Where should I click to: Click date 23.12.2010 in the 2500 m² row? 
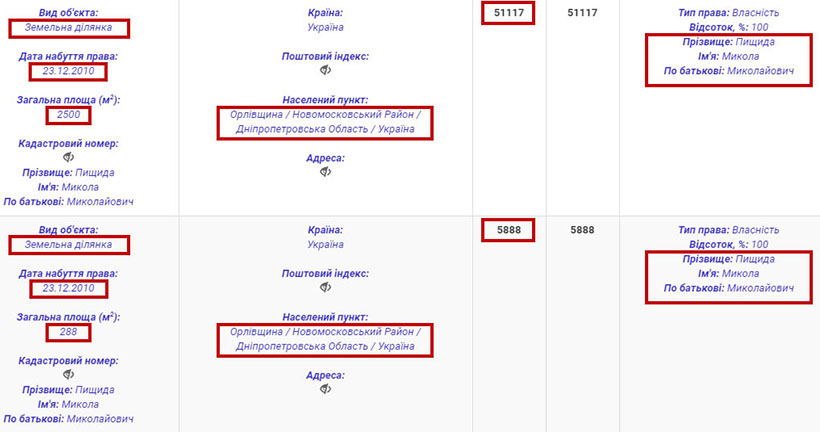click(x=68, y=72)
